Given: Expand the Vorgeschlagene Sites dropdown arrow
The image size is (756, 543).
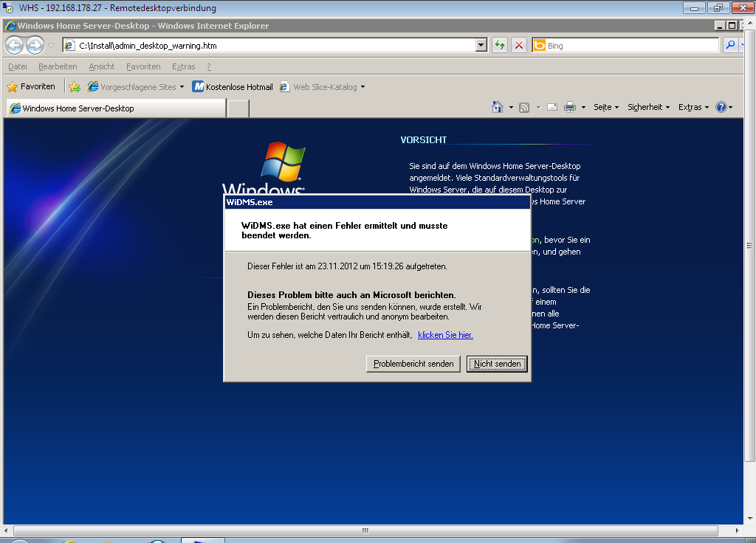Looking at the screenshot, I should click(182, 87).
